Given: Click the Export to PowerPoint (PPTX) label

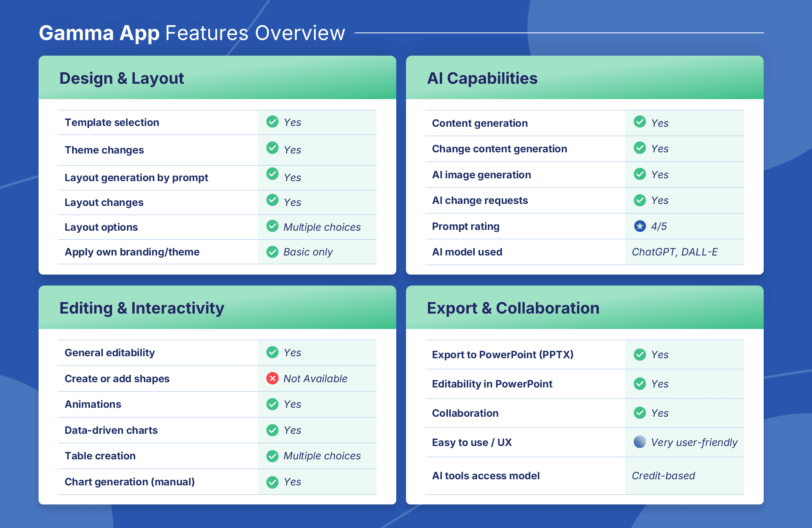Looking at the screenshot, I should [x=503, y=355].
